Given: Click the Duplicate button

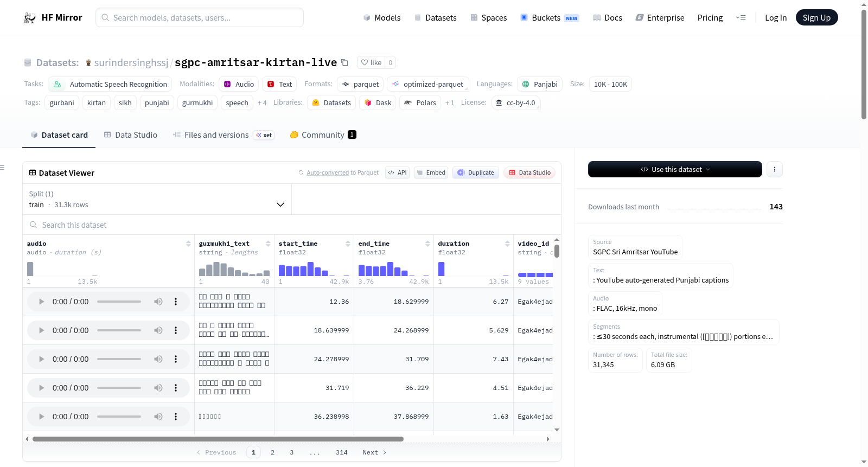Looking at the screenshot, I should [x=476, y=172].
